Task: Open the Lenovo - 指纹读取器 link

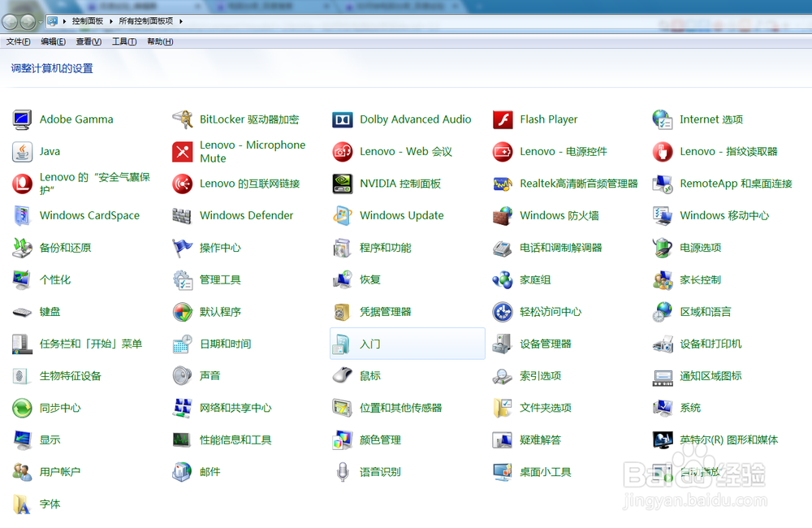Action: (728, 152)
